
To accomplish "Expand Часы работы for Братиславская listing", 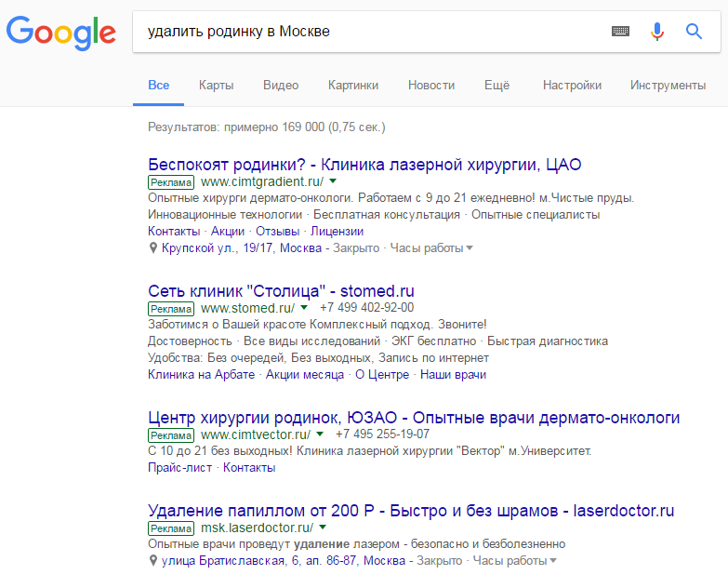I will coord(514,561).
